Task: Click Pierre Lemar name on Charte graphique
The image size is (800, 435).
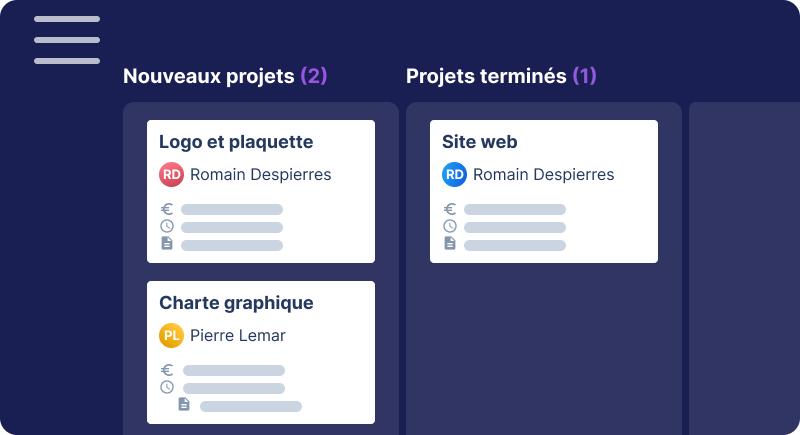Action: click(x=238, y=336)
